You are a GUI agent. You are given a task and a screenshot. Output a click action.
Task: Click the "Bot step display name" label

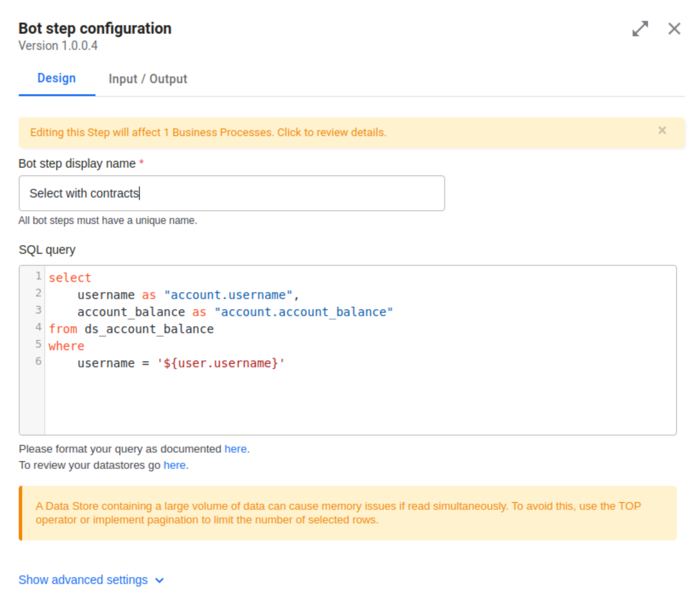point(77,163)
